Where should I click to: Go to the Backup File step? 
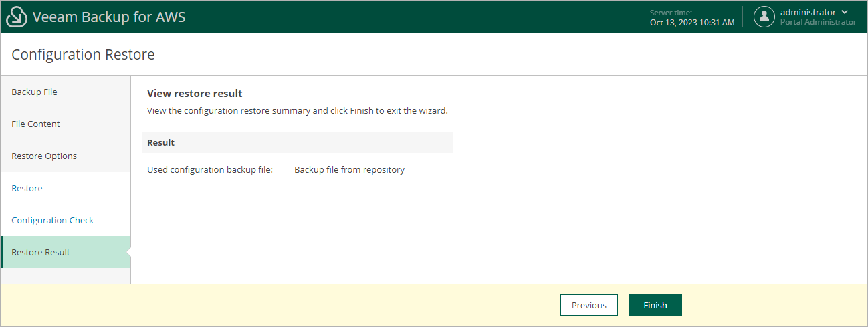(34, 92)
